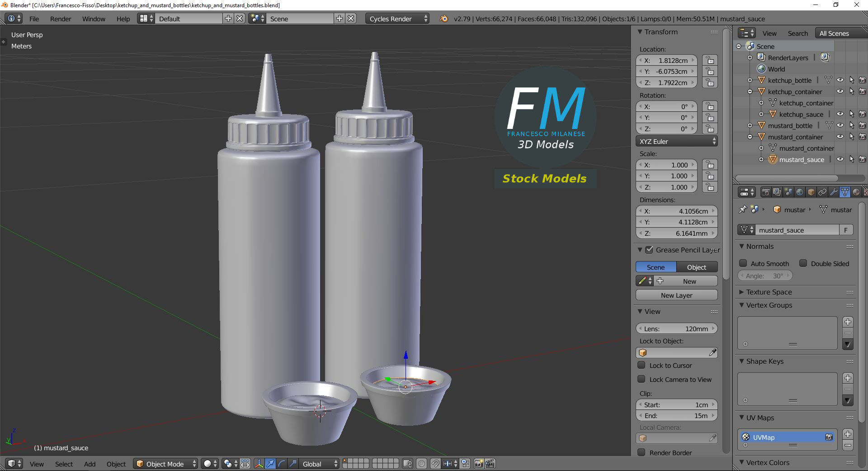This screenshot has height=471, width=868.
Task: Open the Window menu
Action: [x=94, y=19]
